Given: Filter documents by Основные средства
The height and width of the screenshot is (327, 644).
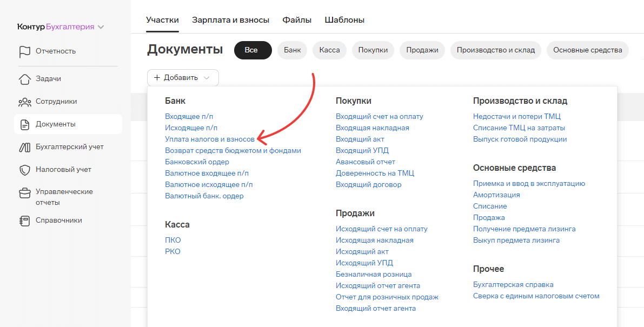Looking at the screenshot, I should tap(588, 50).
